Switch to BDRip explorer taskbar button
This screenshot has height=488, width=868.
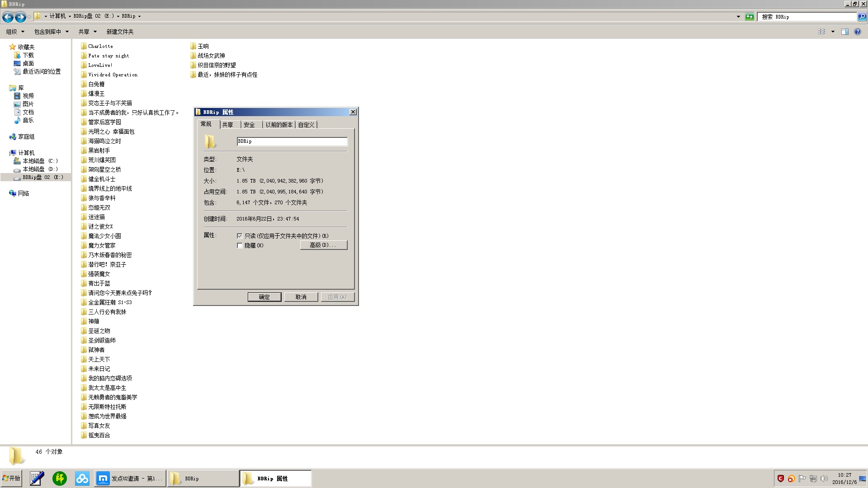[x=203, y=479]
